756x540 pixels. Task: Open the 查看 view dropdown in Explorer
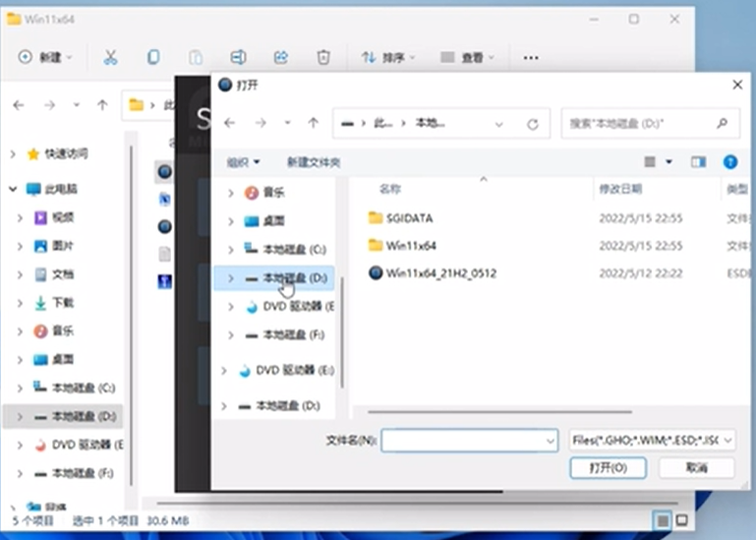468,58
